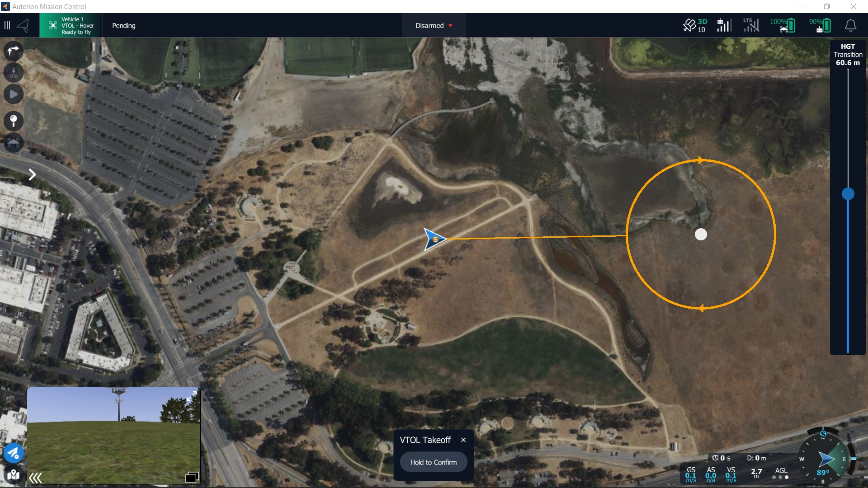
Task: Expand the camera video to fullscreen
Action: click(192, 396)
